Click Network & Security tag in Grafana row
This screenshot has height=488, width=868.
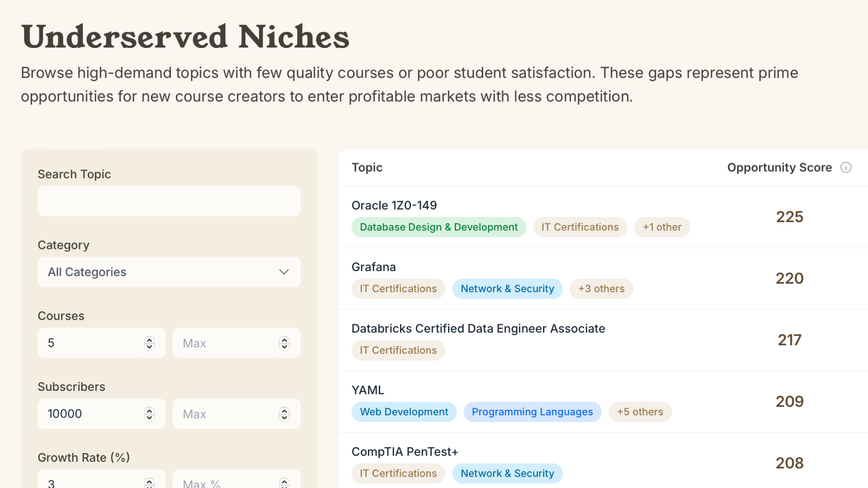tap(507, 289)
